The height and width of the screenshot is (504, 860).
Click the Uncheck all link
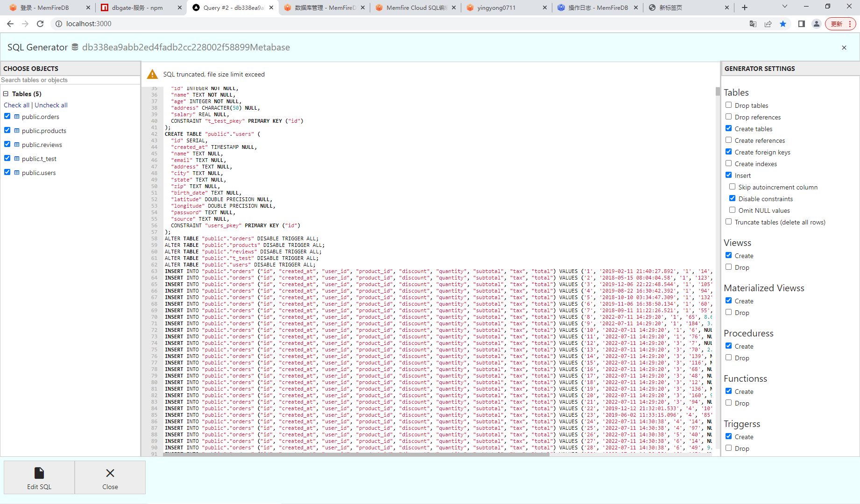(x=51, y=105)
